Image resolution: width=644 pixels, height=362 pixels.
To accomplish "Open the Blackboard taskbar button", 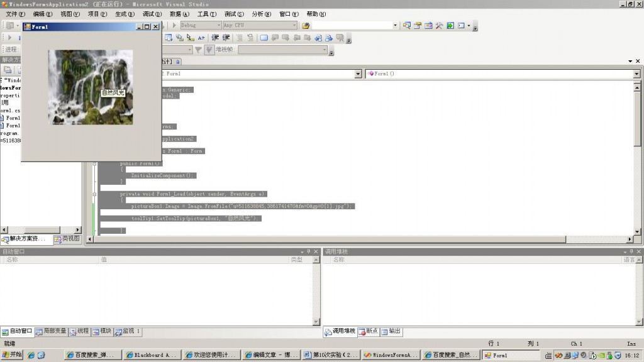I will tap(152, 355).
